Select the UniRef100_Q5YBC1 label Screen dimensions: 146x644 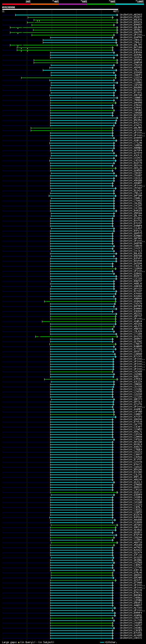tap(131, 30)
